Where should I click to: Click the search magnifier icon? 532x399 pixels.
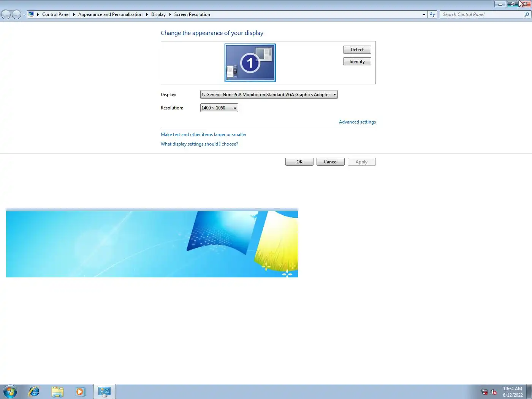pyautogui.click(x=527, y=14)
